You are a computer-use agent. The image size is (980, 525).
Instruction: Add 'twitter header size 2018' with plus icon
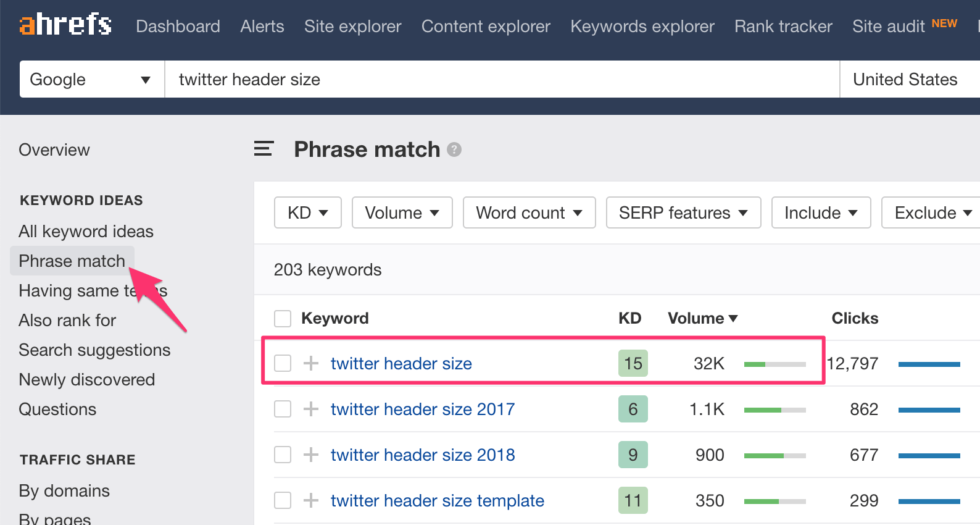(311, 455)
